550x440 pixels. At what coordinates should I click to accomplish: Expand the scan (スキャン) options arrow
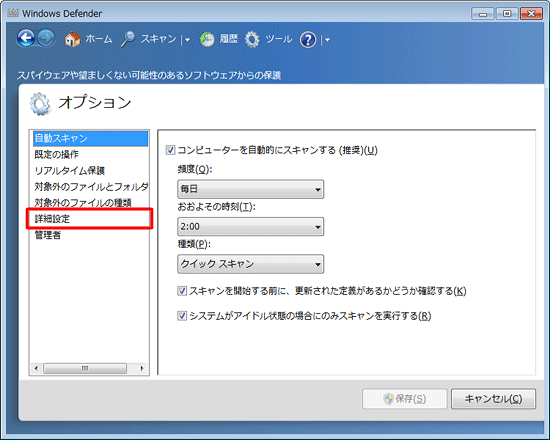tap(188, 40)
